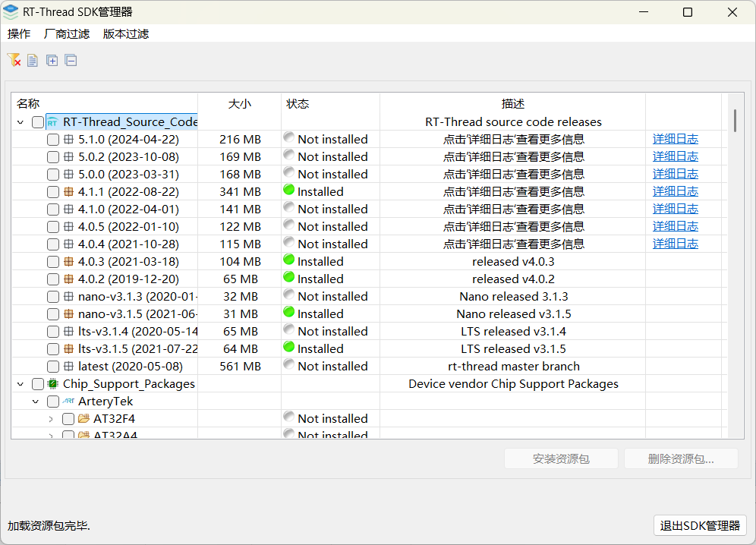The width and height of the screenshot is (756, 545).
Task: Select 'released v4.0.2' description text
Action: click(513, 279)
